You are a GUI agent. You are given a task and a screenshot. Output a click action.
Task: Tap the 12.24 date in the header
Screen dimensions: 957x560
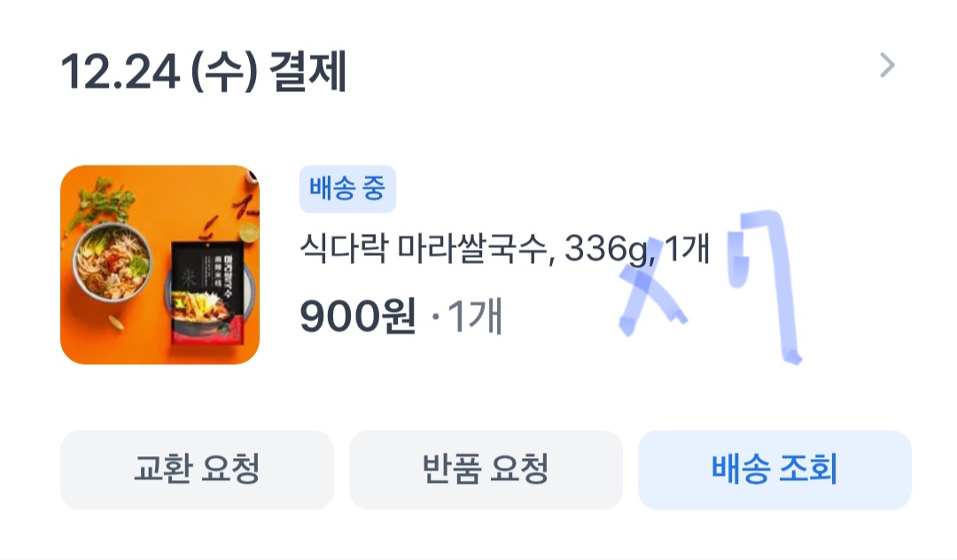pyautogui.click(x=121, y=72)
